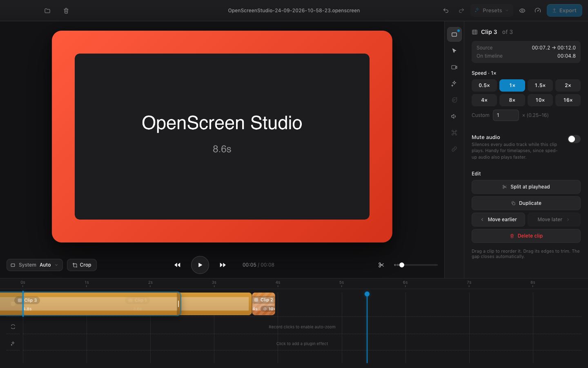Image resolution: width=588 pixels, height=368 pixels.
Task: Open the command-key shortcuts sidebar tab
Action: [454, 132]
